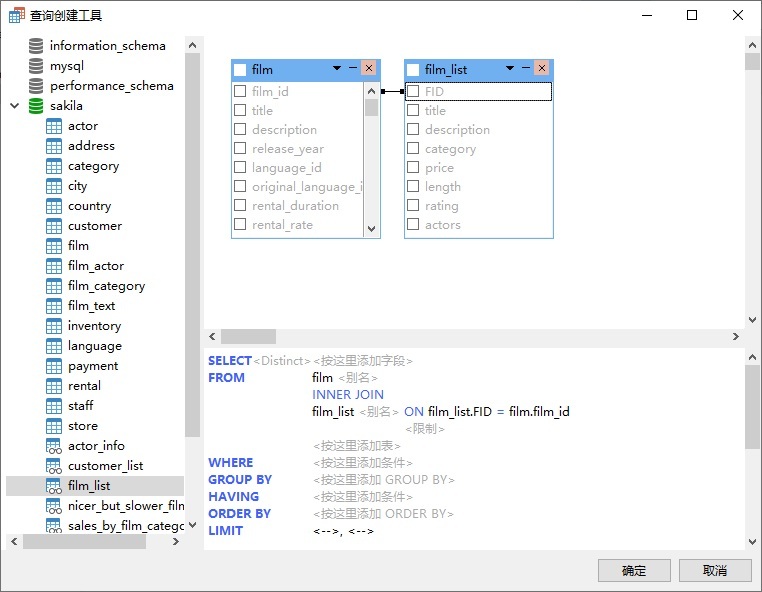Click the film_text table icon
The image size is (762, 592).
(54, 306)
